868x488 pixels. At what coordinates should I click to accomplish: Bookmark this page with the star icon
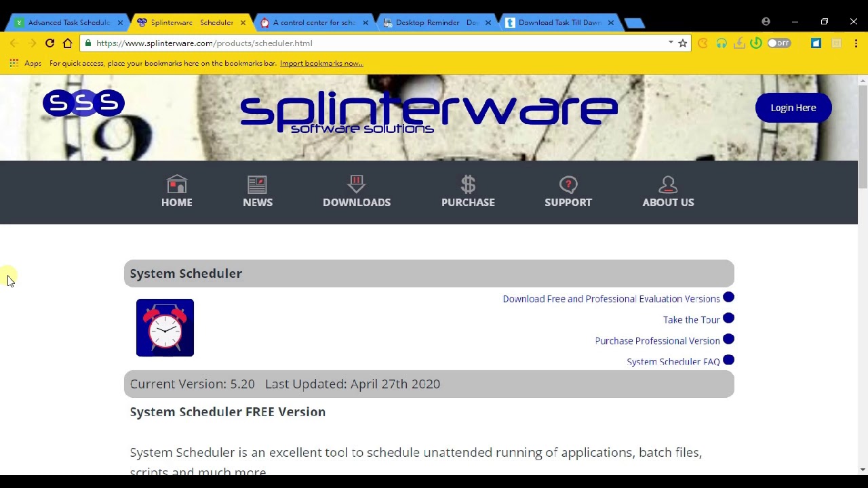[683, 43]
